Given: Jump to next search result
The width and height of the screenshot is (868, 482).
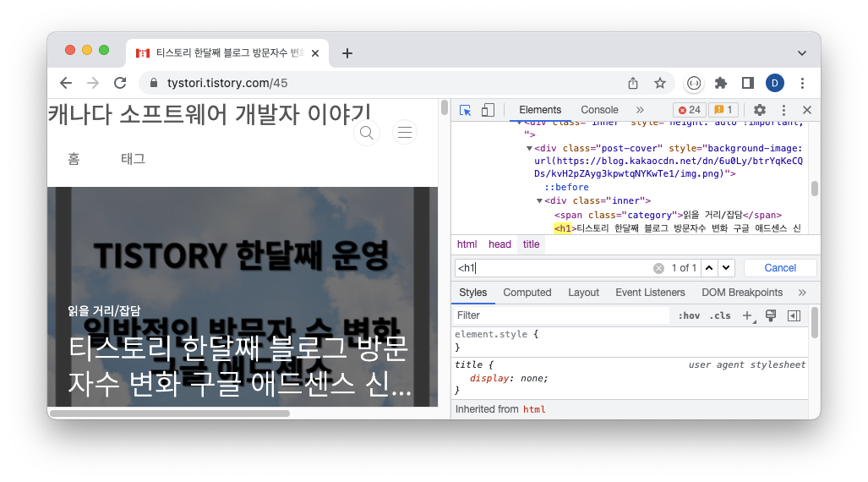Looking at the screenshot, I should tap(726, 268).
